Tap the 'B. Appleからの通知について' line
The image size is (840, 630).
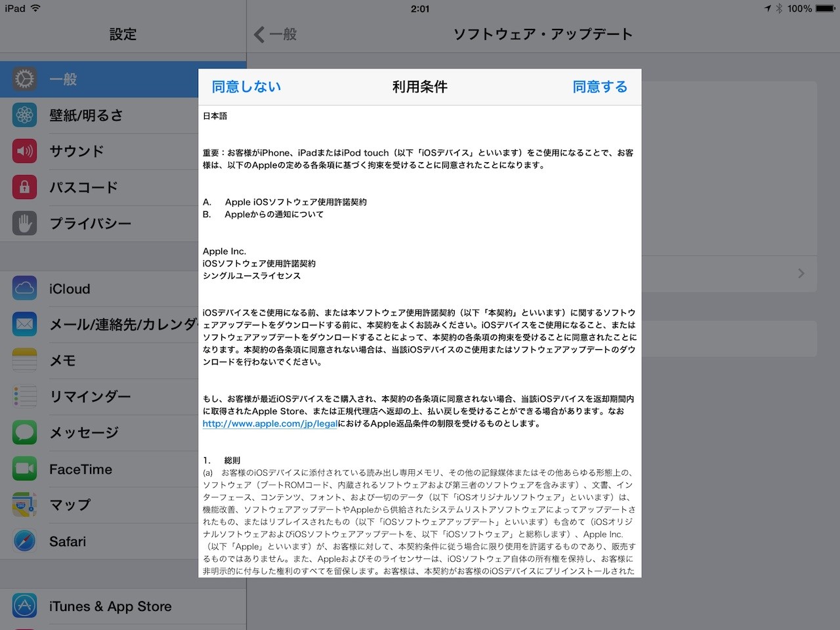[263, 215]
